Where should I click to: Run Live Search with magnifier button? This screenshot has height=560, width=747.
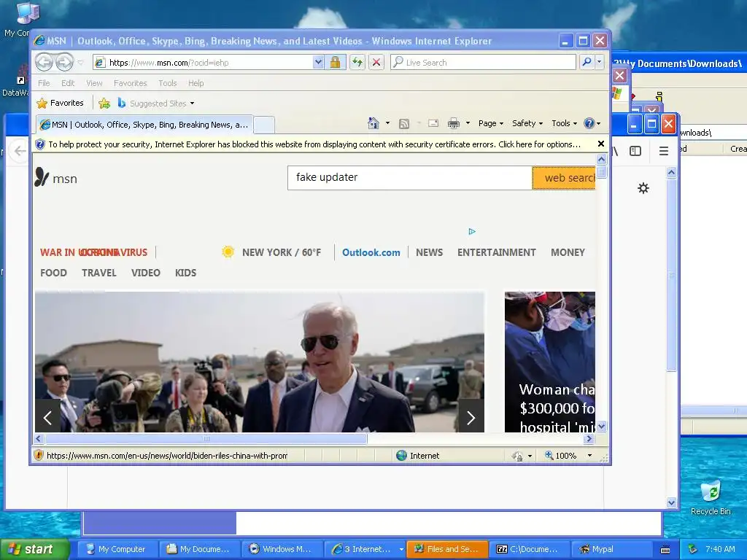click(x=587, y=62)
